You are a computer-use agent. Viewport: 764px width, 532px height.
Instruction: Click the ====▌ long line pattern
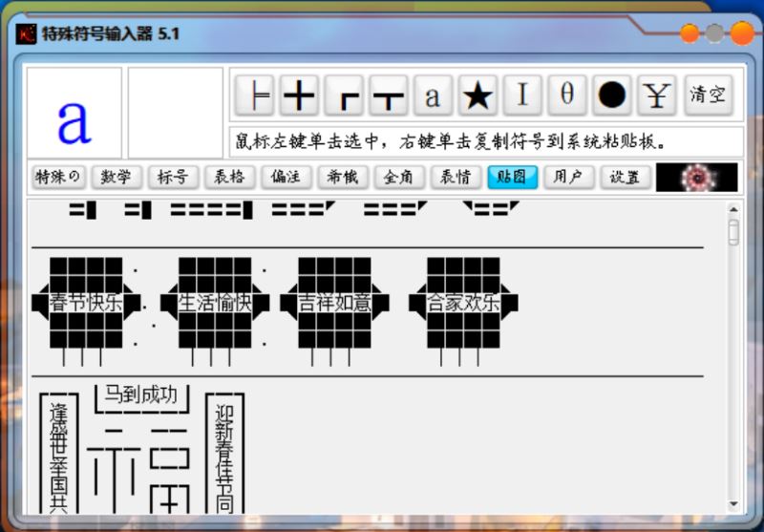[211, 210]
